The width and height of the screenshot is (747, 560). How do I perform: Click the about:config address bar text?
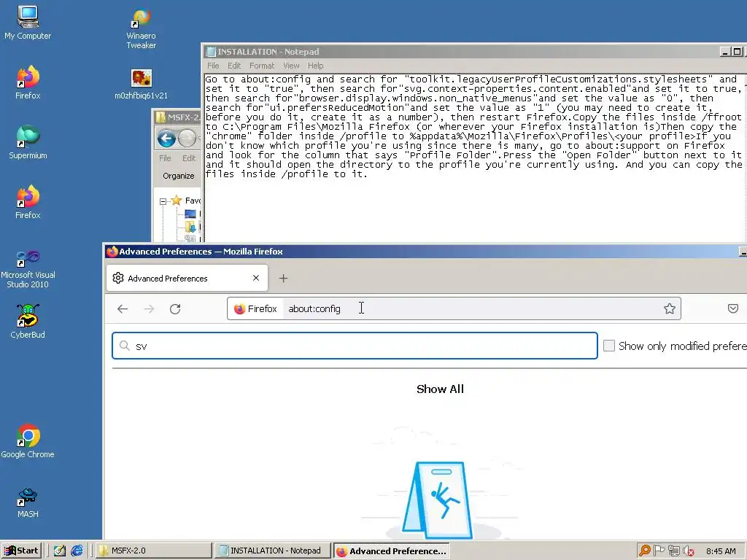pyautogui.click(x=314, y=308)
